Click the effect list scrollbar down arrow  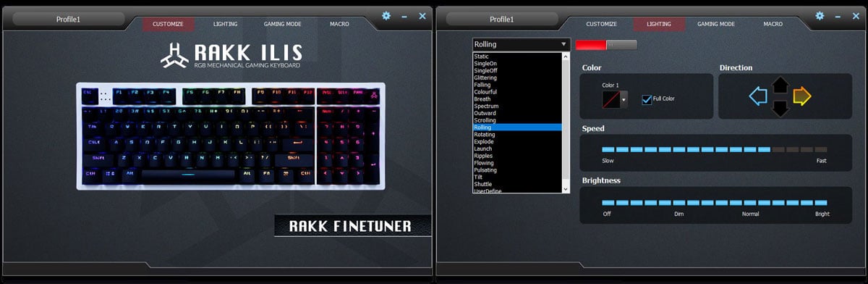coord(566,188)
